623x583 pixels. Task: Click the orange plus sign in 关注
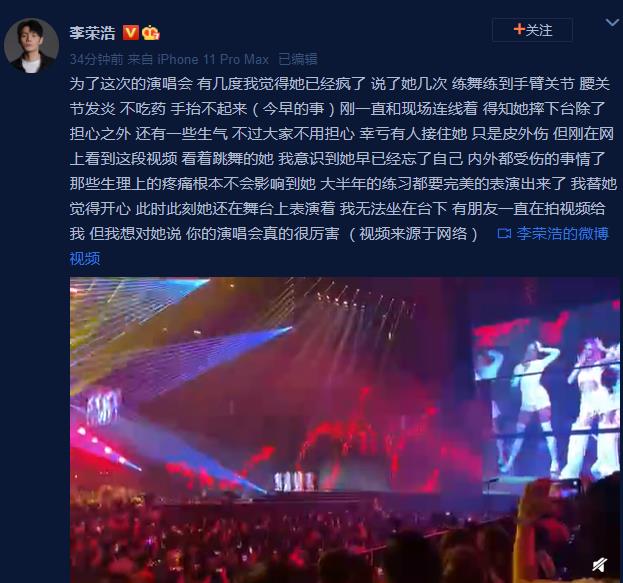click(519, 29)
